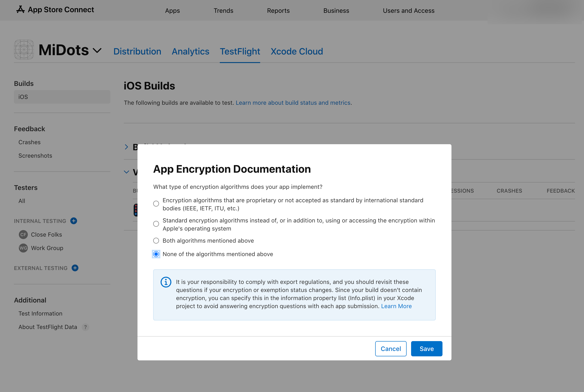Screen dimensions: 584x392
Task: Expand the collapsed build section chevron
Action: pos(126,147)
